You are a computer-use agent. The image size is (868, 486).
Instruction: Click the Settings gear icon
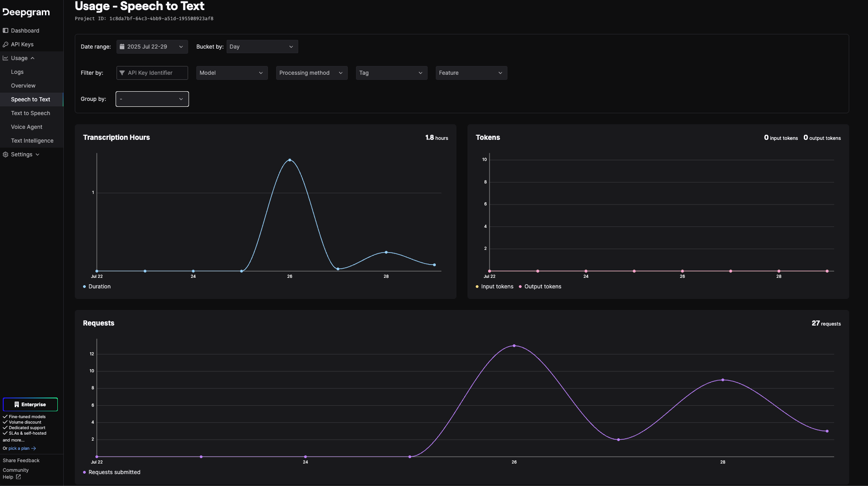click(6, 155)
